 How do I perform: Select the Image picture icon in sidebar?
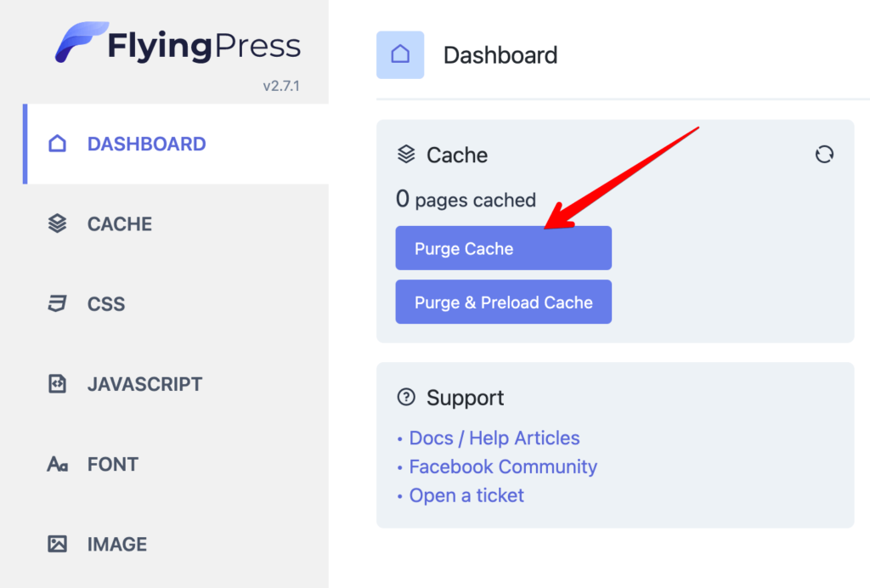56,544
